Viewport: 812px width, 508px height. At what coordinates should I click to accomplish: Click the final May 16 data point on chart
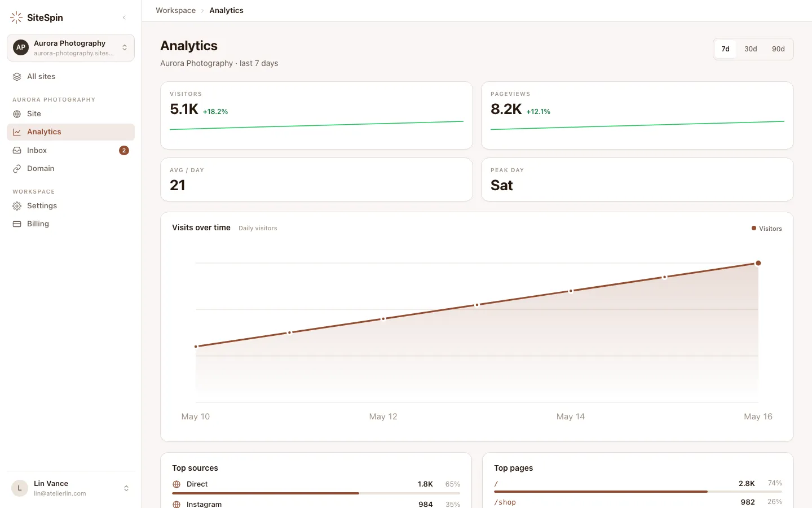[x=758, y=263]
